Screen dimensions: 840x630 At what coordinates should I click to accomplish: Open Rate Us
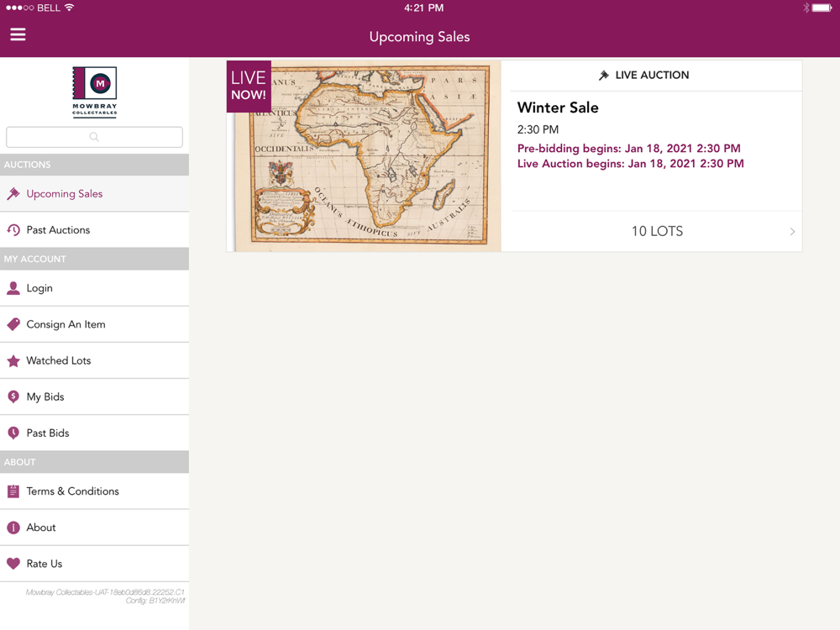click(94, 564)
